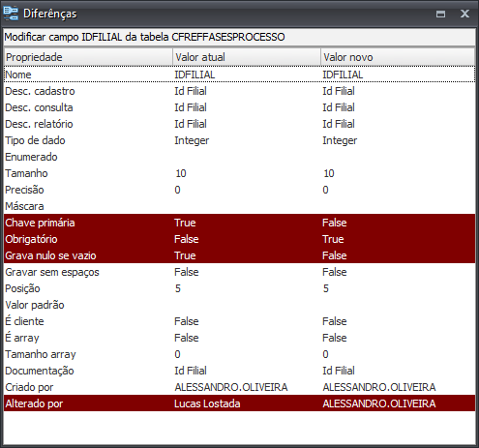This screenshot has height=448, width=479.
Task: Click the Valor novo column header
Action: tap(398, 57)
